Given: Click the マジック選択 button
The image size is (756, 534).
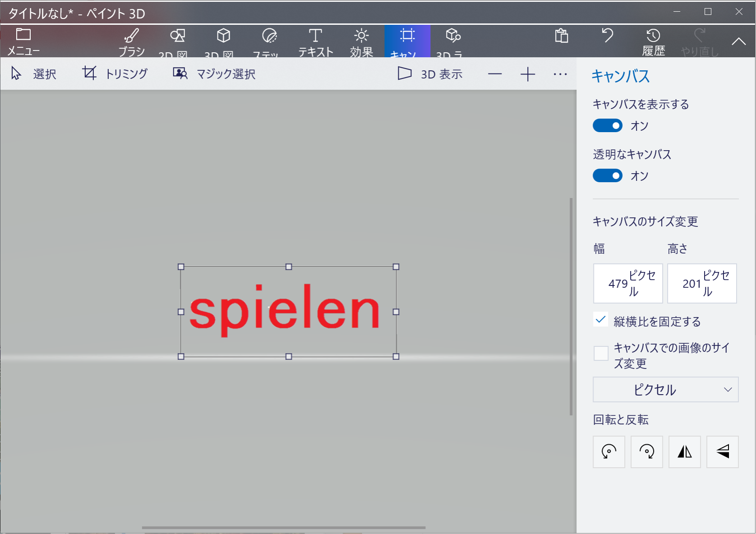Looking at the screenshot, I should 215,74.
